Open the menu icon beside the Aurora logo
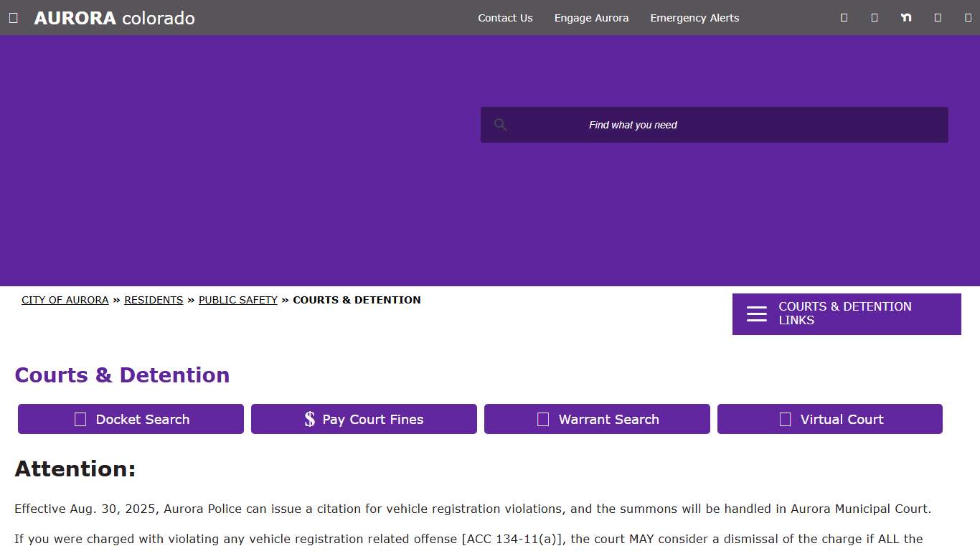The height and width of the screenshot is (551, 980). 14,18
